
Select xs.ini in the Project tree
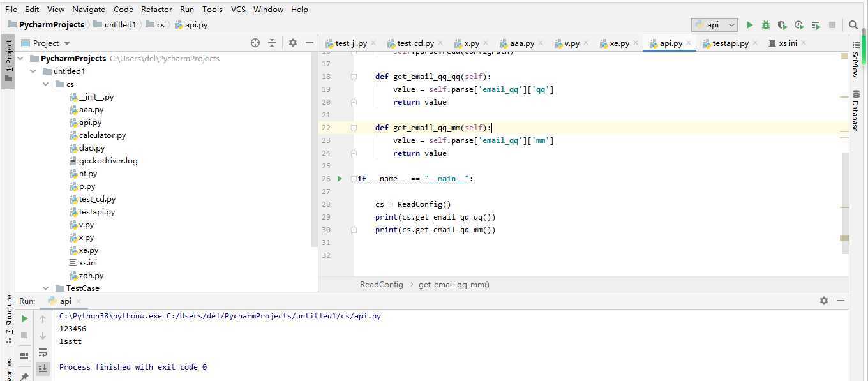(87, 263)
